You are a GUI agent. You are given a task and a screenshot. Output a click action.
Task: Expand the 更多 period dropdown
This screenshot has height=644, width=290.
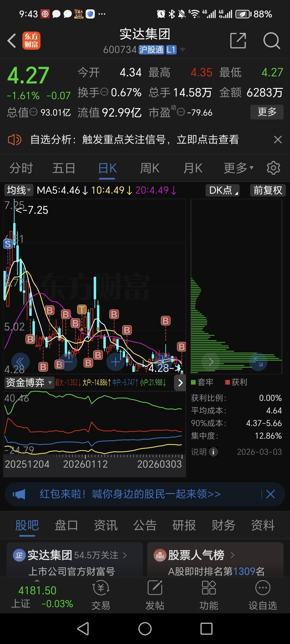[x=238, y=168]
